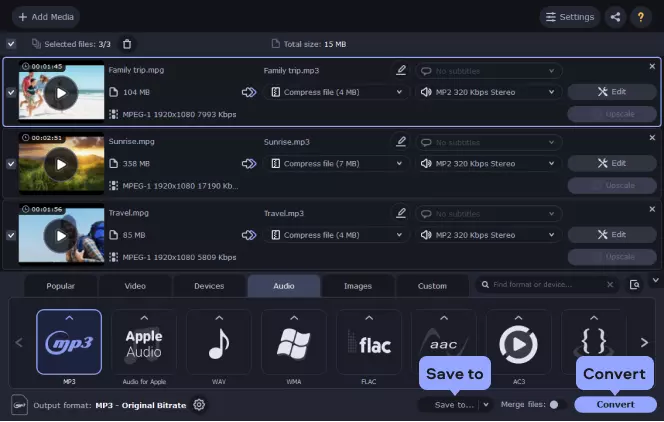Open the Images tab
The image size is (664, 422).
point(358,286)
